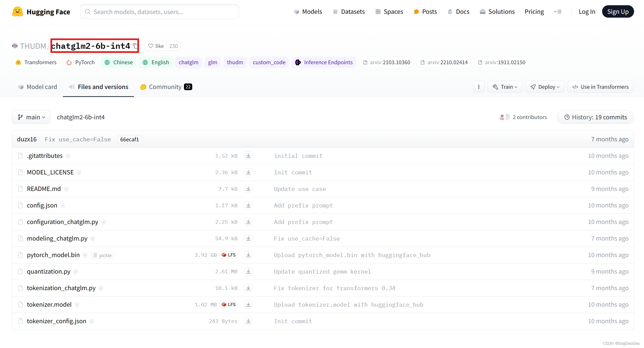The width and height of the screenshot is (644, 348).
Task: Open the arxiv:1911.02150 paper tag
Action: (501, 62)
